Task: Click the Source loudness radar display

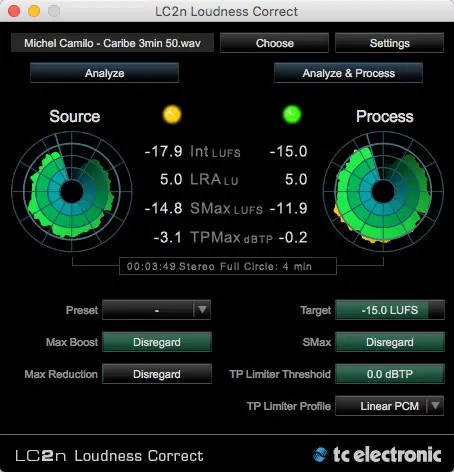Action: click(x=72, y=192)
